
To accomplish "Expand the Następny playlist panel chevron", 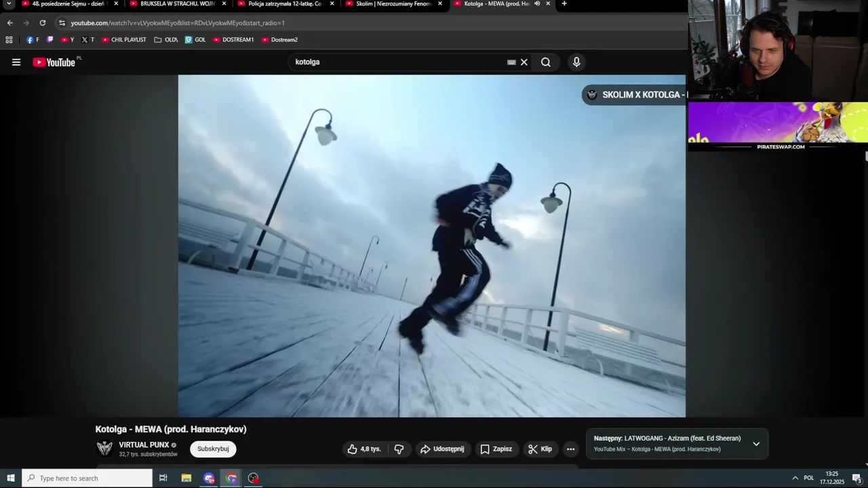I will pyautogui.click(x=756, y=444).
